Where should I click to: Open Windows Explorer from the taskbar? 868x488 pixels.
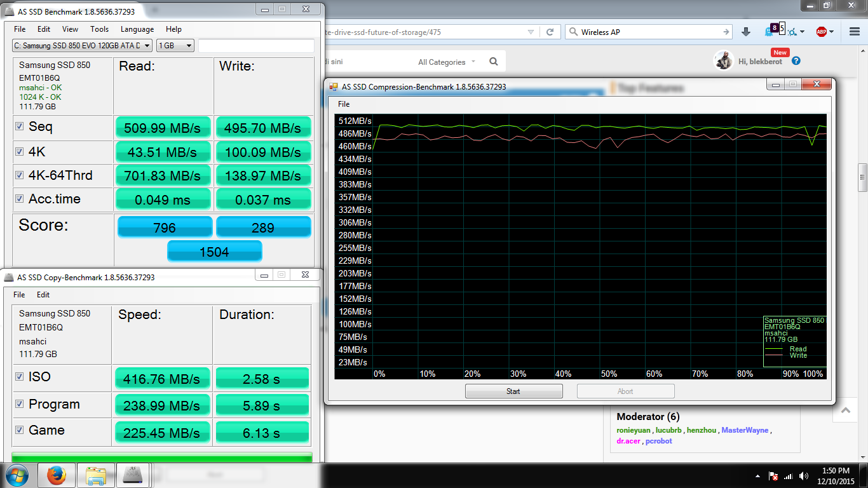[96, 475]
